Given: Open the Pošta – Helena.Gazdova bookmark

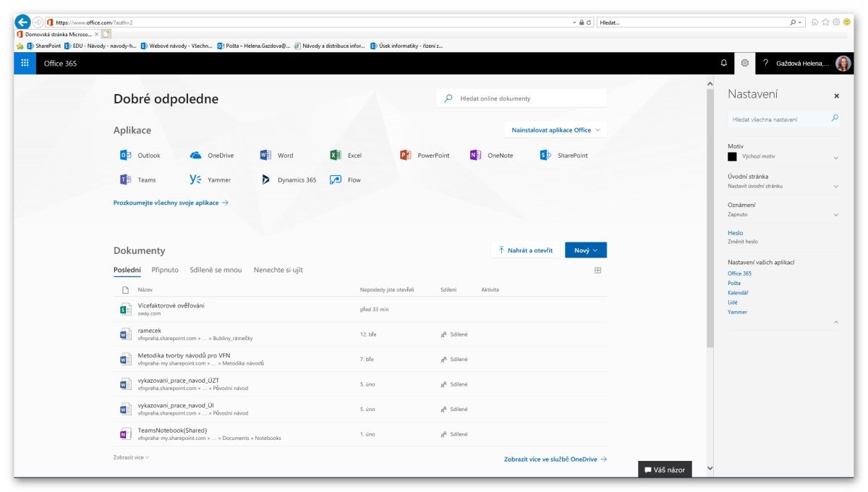Looking at the screenshot, I should click(253, 46).
